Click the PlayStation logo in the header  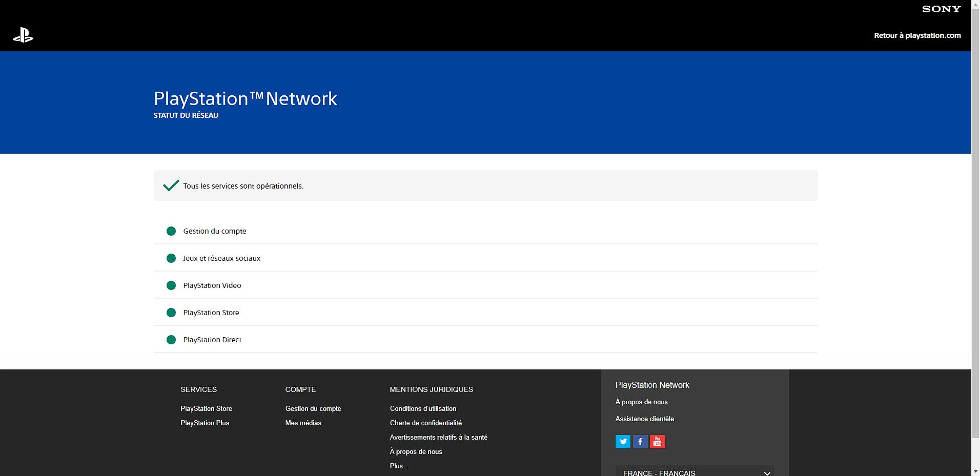24,35
